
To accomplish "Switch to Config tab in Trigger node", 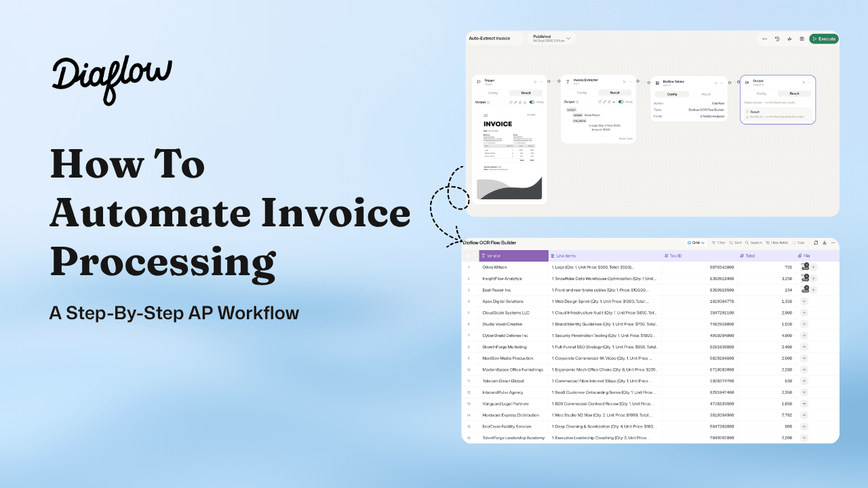I will 493,93.
